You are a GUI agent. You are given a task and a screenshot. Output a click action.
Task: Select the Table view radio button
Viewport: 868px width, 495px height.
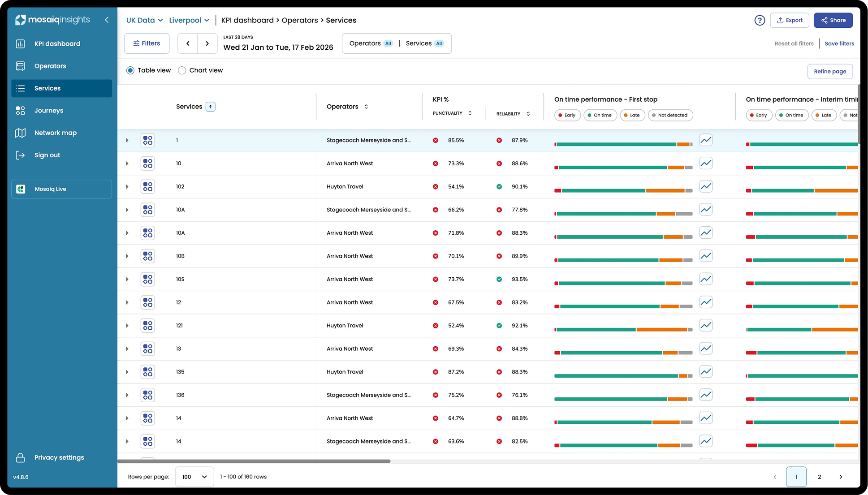(x=130, y=70)
